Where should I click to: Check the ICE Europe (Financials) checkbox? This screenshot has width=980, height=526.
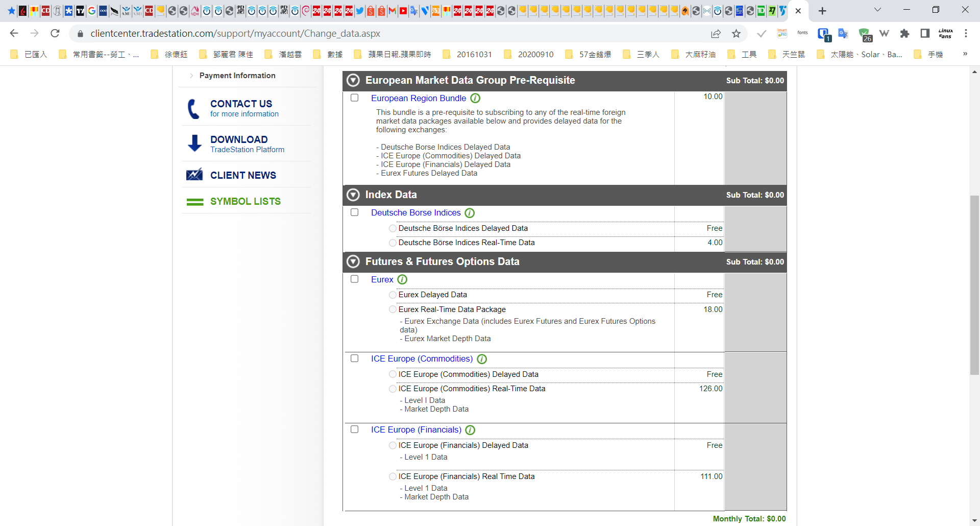(355, 429)
